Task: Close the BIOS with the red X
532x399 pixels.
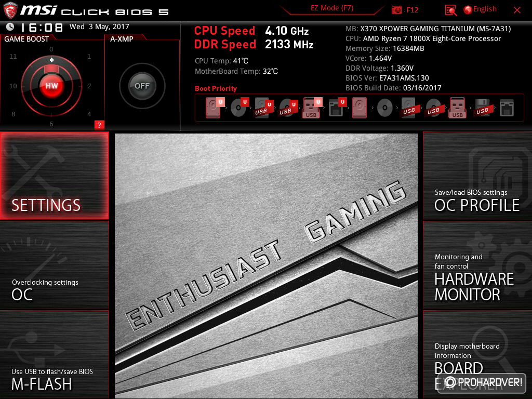Action: coord(517,10)
